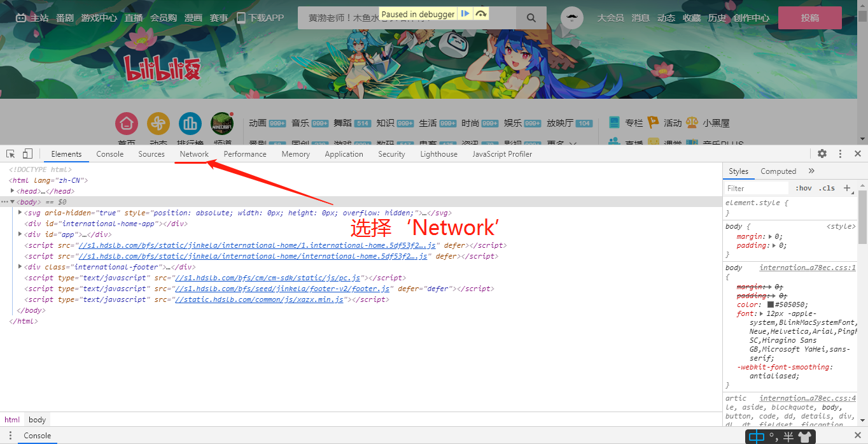The image size is (868, 444).
Task: Open the xazx.min.js script link
Action: point(259,299)
